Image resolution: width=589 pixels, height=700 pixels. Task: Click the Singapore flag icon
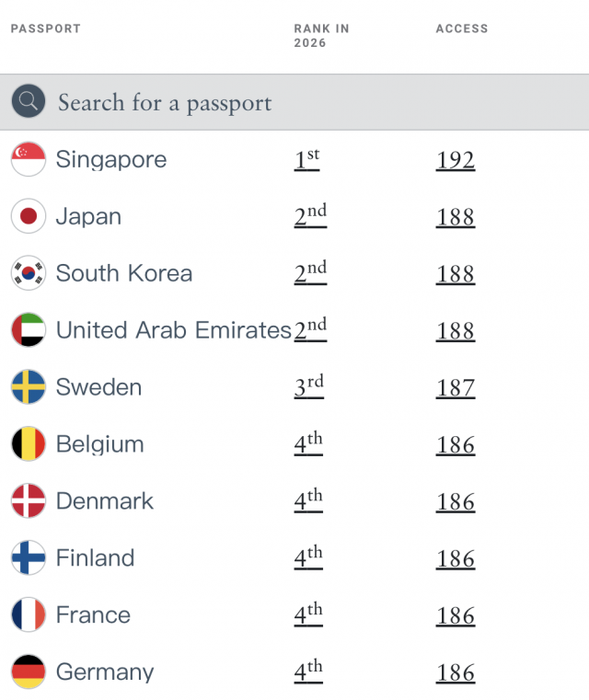29,159
